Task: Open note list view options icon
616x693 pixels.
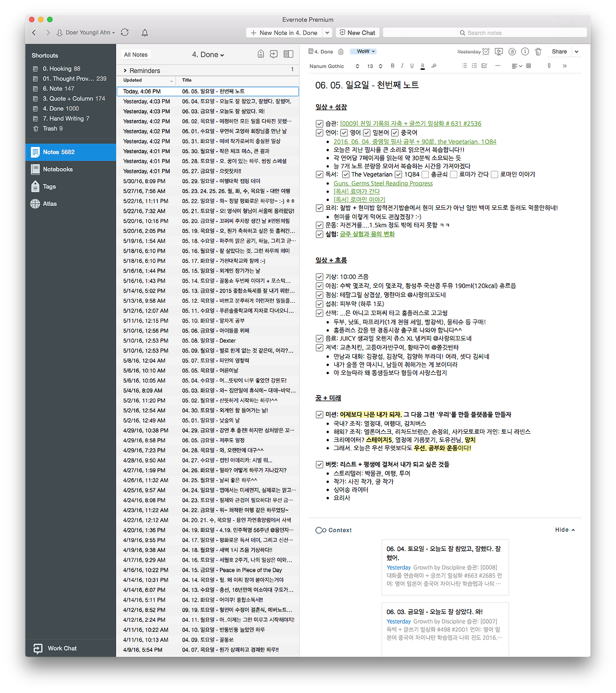Action: [288, 54]
